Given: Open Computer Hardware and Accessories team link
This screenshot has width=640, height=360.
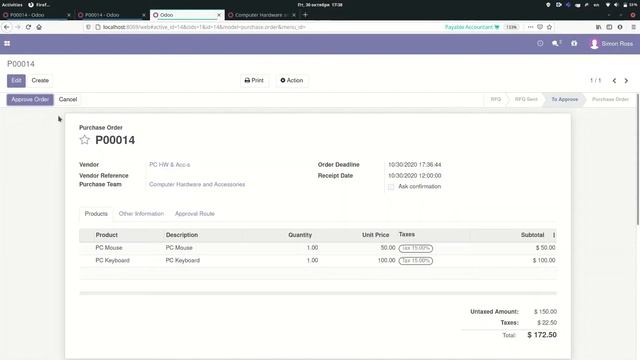Looking at the screenshot, I should pos(197,184).
